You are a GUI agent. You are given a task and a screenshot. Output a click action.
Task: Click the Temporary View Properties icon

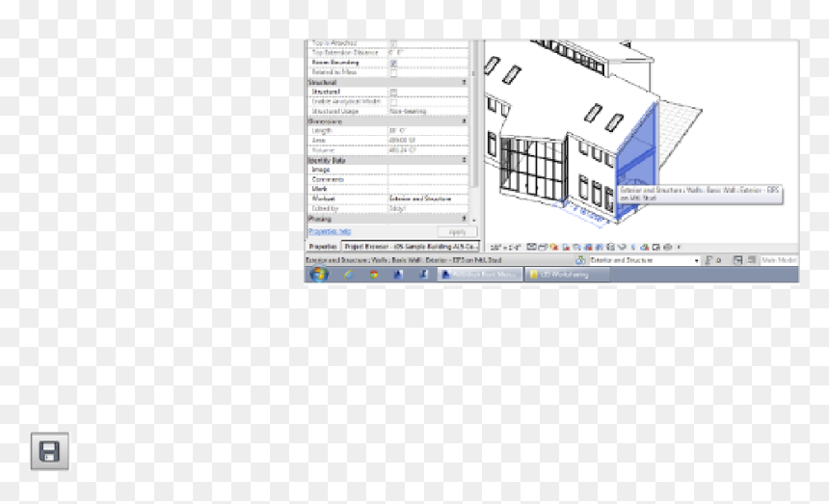tap(656, 248)
